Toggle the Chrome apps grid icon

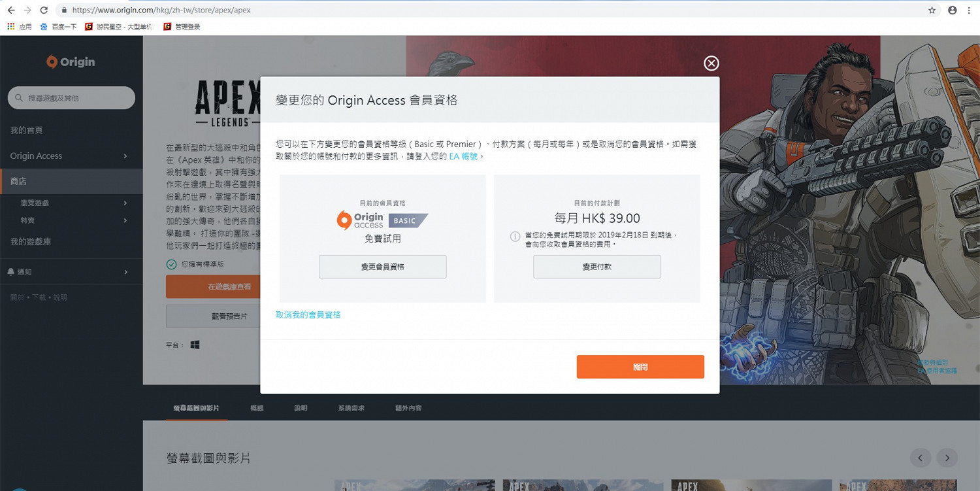[x=9, y=27]
